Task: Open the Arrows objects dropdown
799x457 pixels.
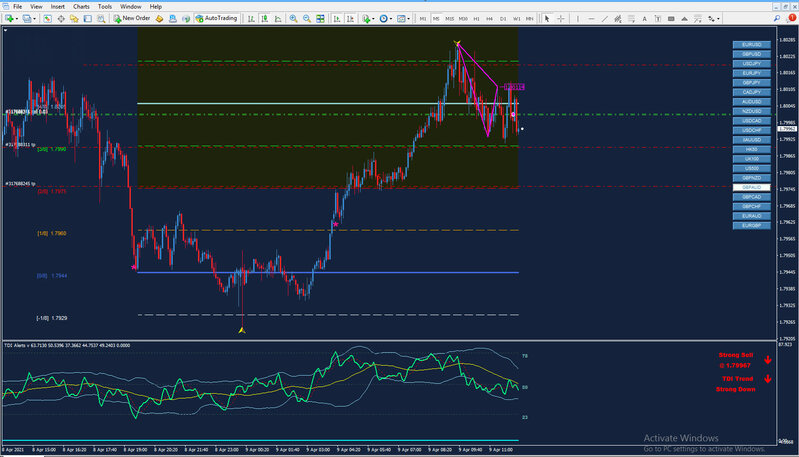Action: (x=714, y=19)
